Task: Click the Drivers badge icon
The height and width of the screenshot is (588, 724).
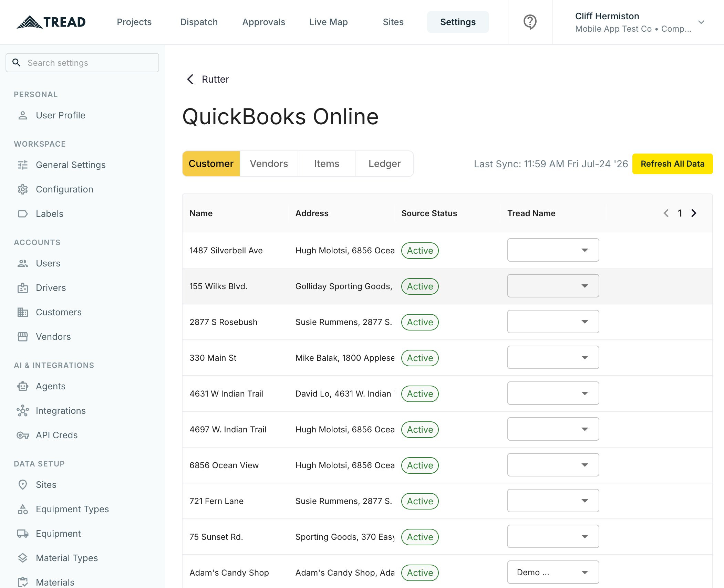Action: (23, 288)
